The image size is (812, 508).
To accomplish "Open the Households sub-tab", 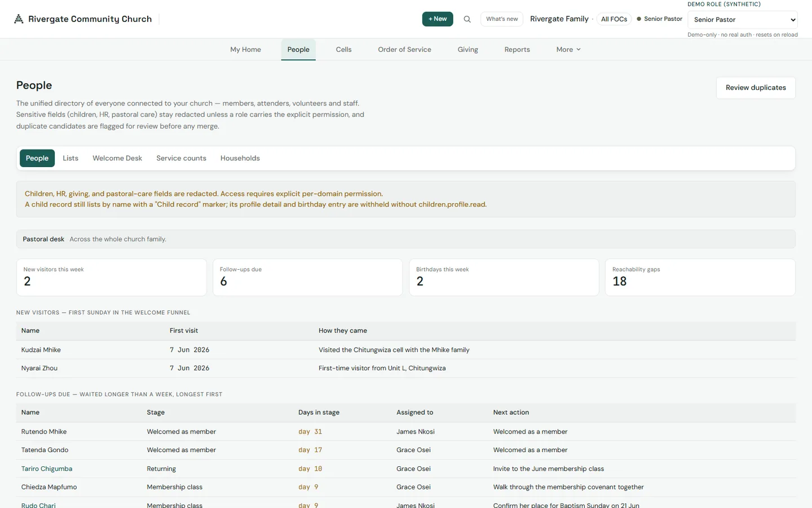I will [240, 159].
